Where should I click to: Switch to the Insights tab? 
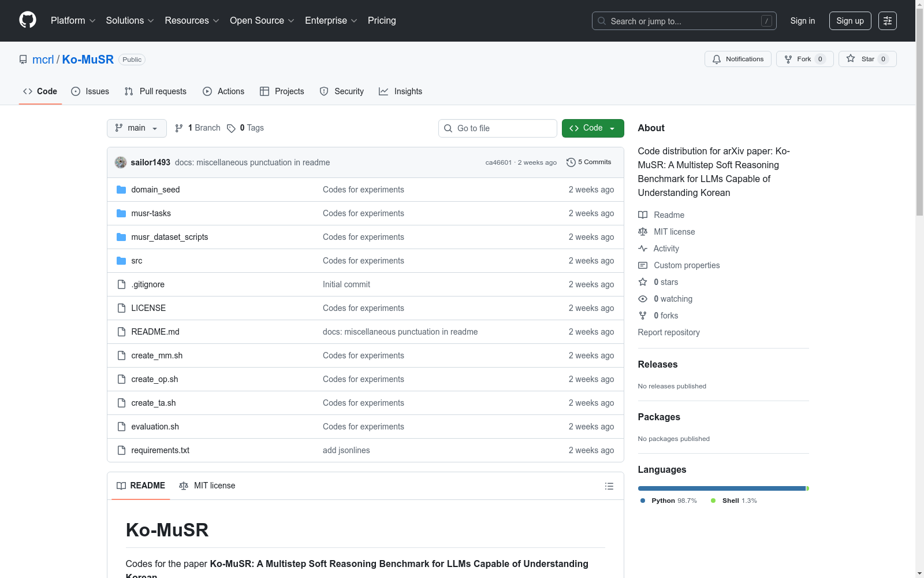401,91
